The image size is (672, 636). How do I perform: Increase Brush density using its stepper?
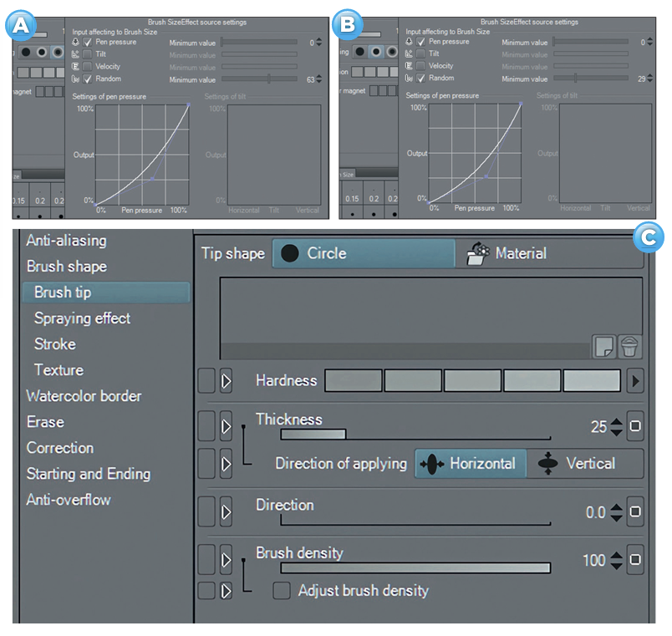click(x=615, y=556)
